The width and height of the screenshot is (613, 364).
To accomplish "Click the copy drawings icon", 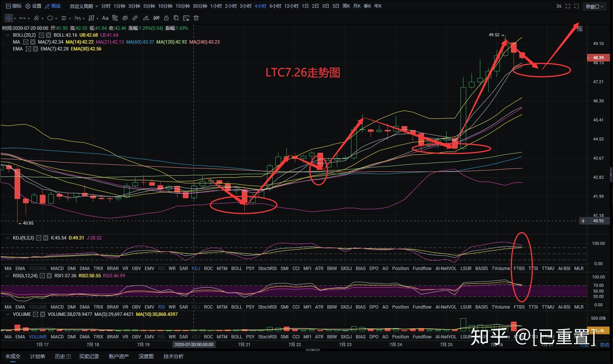I will click(176, 18).
